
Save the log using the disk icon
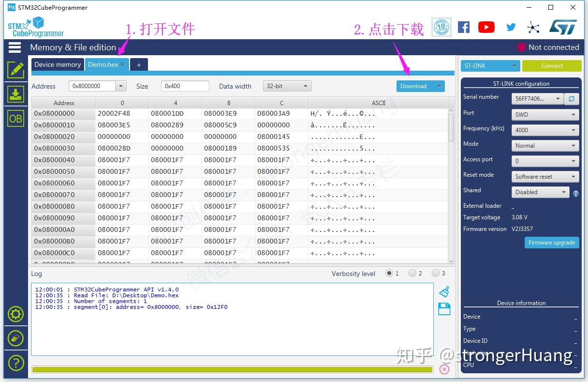pos(444,308)
